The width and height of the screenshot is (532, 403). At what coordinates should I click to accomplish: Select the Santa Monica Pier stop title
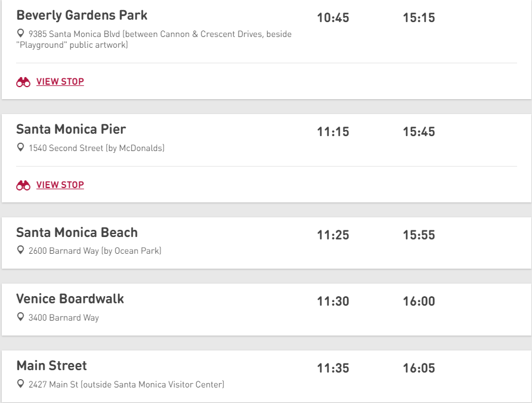tap(71, 130)
